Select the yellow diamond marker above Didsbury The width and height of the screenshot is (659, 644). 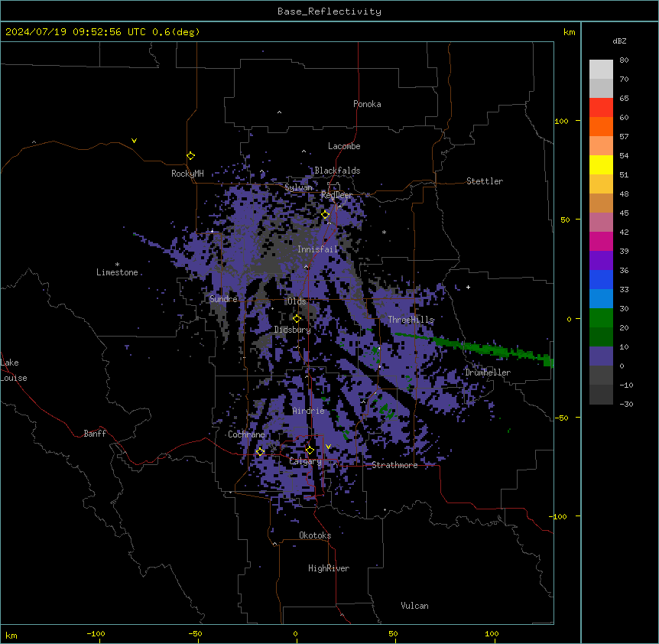pos(297,319)
